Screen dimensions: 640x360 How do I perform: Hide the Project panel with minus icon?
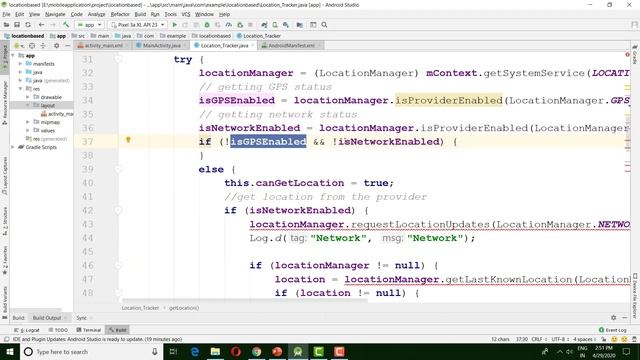[x=67, y=46]
